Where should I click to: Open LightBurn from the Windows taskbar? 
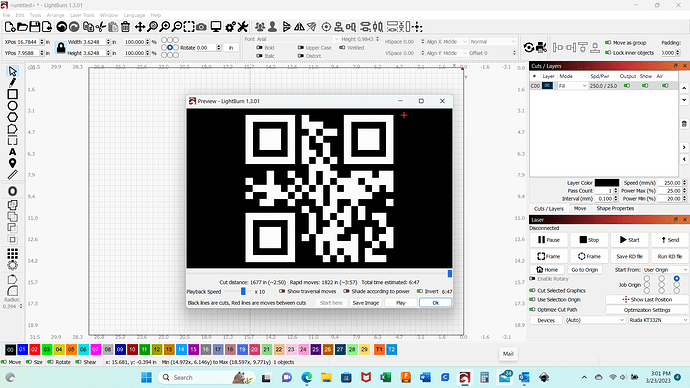click(465, 377)
